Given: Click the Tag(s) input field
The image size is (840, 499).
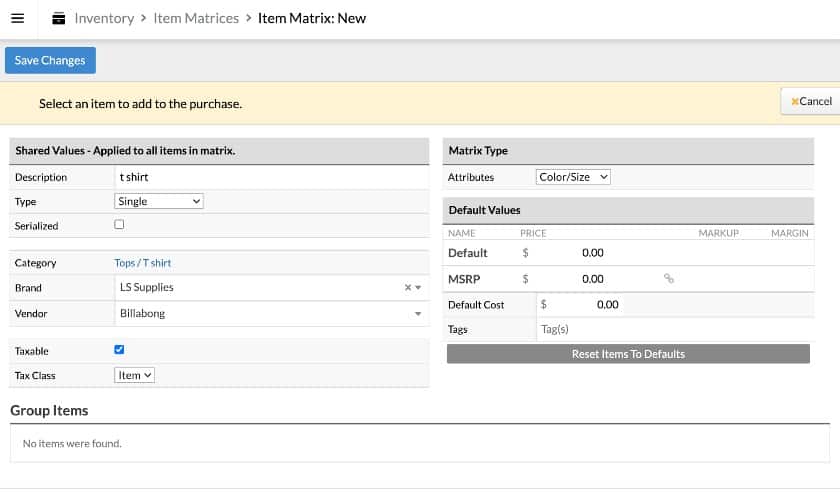Looking at the screenshot, I should point(675,329).
